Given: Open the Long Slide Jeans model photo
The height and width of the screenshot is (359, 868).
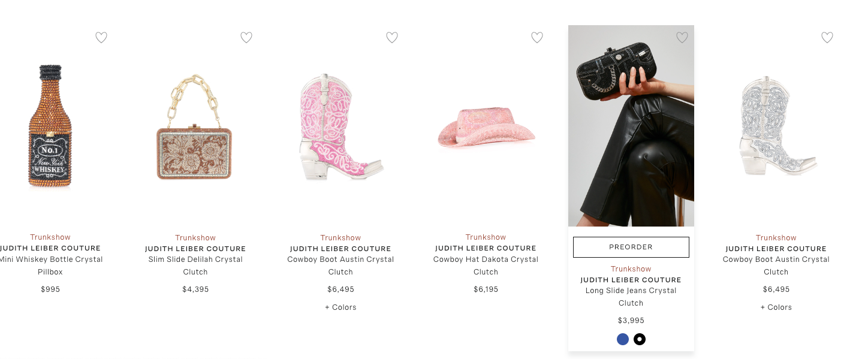Looking at the screenshot, I should pyautogui.click(x=631, y=126).
